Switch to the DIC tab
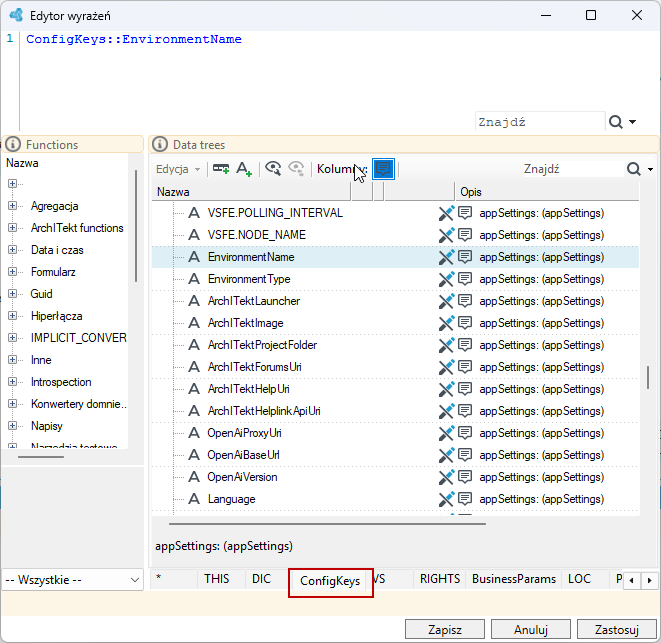This screenshot has height=643, width=661. [x=261, y=579]
